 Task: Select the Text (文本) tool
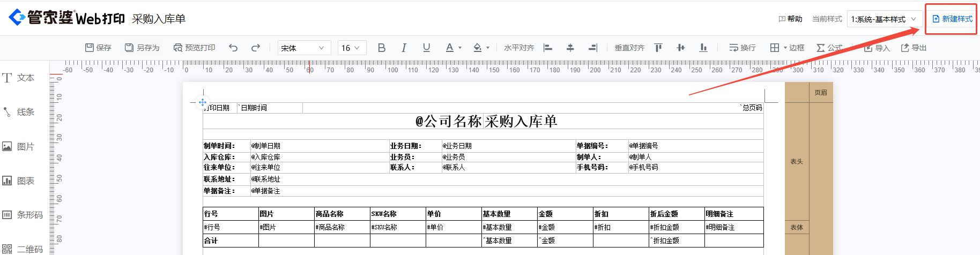(x=18, y=78)
